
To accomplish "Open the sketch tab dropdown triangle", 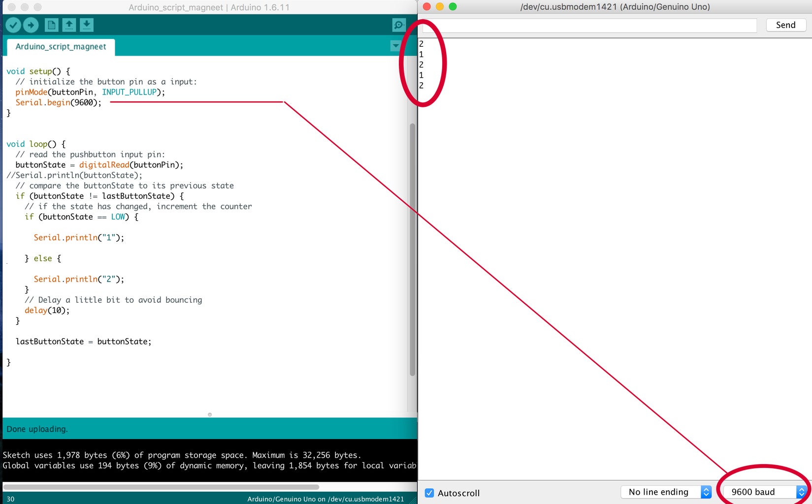I will click(x=395, y=46).
